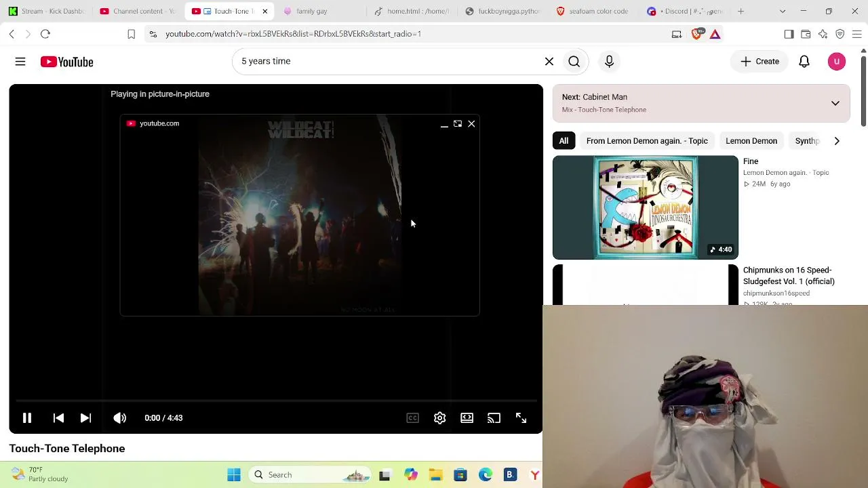The image size is (868, 488).
Task: Switch to 'Stream - Kick Dashboard' tab
Action: click(x=46, y=12)
